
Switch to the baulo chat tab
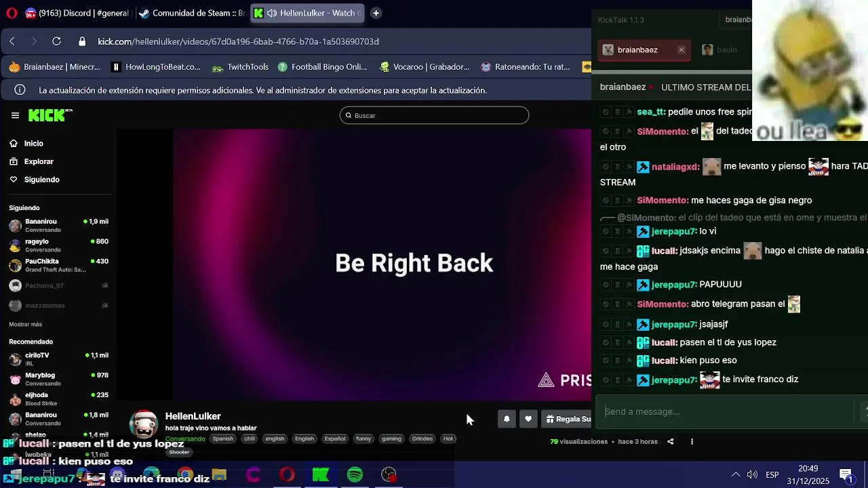[720, 49]
